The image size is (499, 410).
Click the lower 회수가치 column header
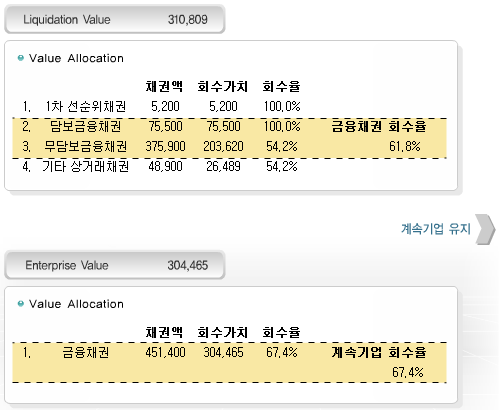[223, 332]
